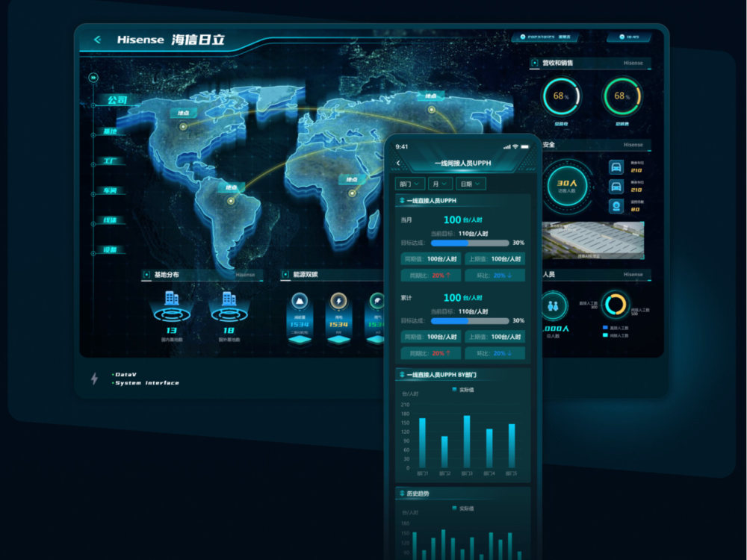The image size is (747, 560).
Task: Click the top car icon in the 安全 panel
Action: point(616,167)
